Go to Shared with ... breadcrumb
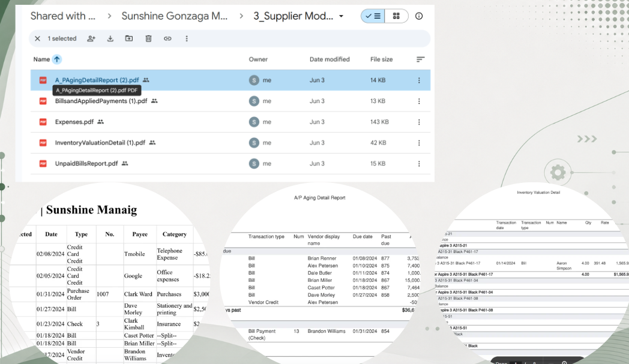The width and height of the screenshot is (629, 364). click(63, 16)
